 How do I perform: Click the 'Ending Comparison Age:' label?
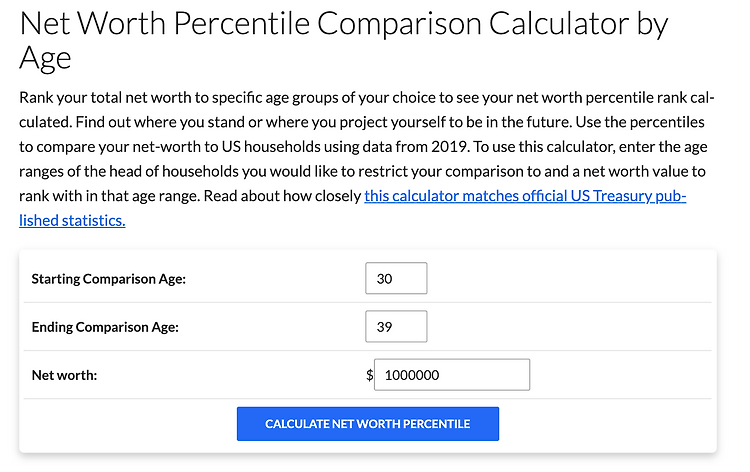point(105,327)
